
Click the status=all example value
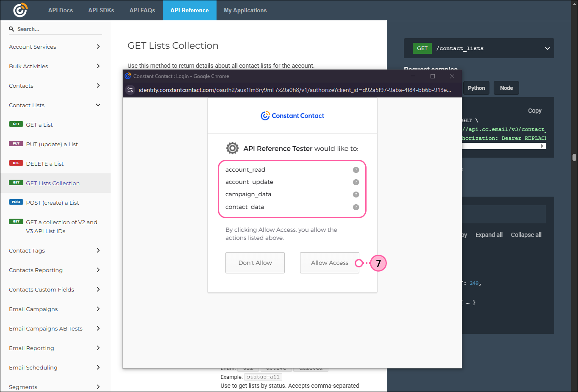pos(263,377)
